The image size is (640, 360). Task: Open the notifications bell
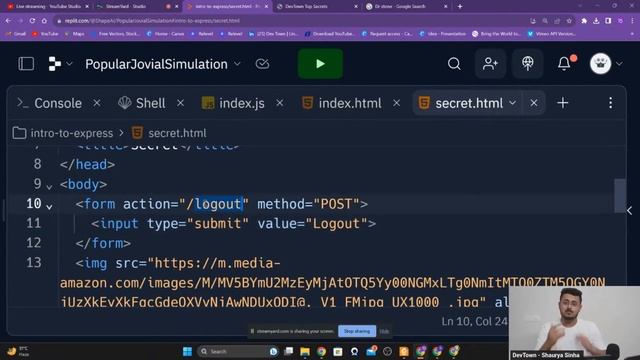[x=564, y=64]
